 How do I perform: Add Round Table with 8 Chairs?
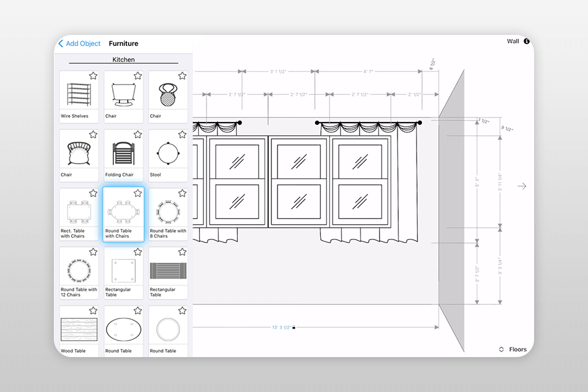point(168,214)
